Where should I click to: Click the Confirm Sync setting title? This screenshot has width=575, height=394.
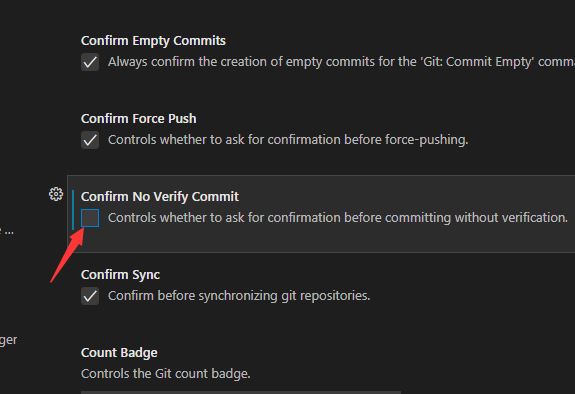tap(120, 275)
